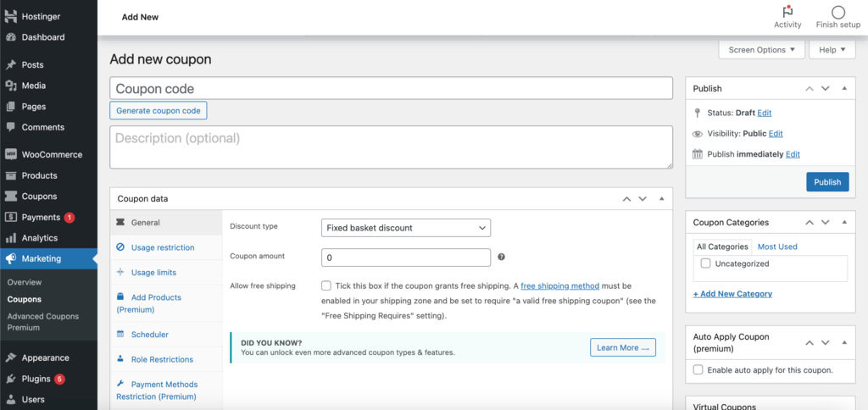Switch to the Usage restriction tab
Screen dimensions: 868x410
[x=163, y=247]
